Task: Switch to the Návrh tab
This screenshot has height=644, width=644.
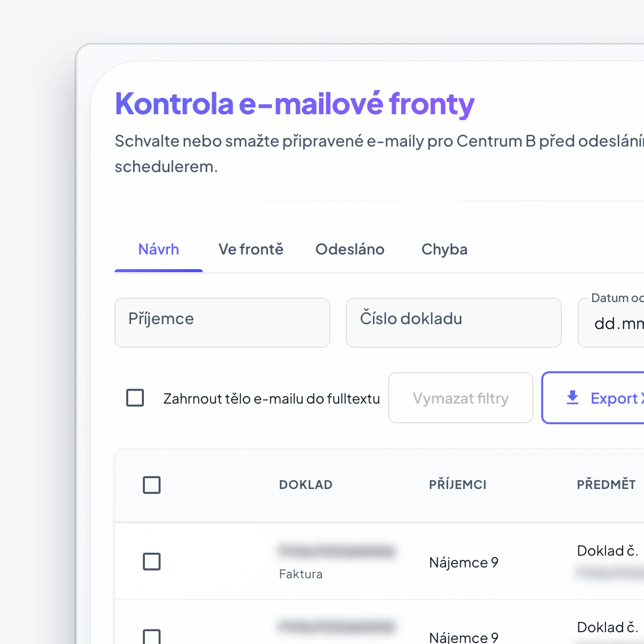Action: tap(158, 250)
